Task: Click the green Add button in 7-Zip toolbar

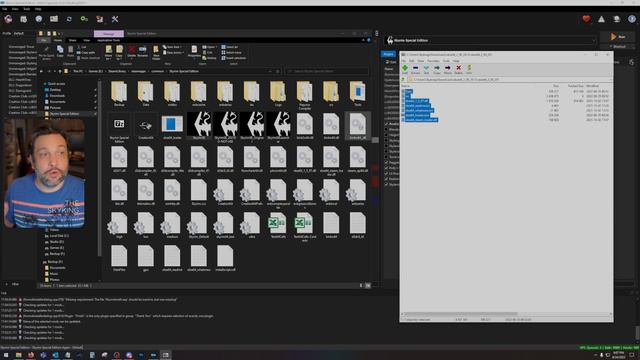Action: [x=405, y=69]
